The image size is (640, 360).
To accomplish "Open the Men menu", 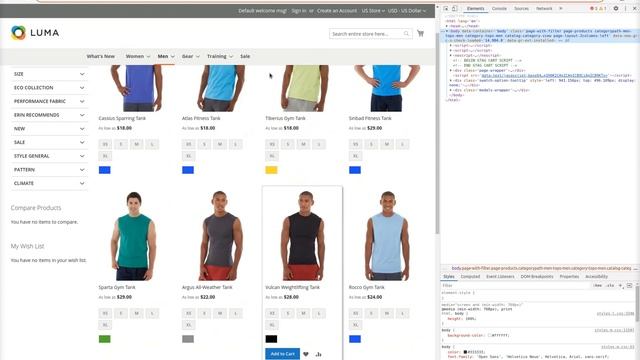I will pos(166,56).
